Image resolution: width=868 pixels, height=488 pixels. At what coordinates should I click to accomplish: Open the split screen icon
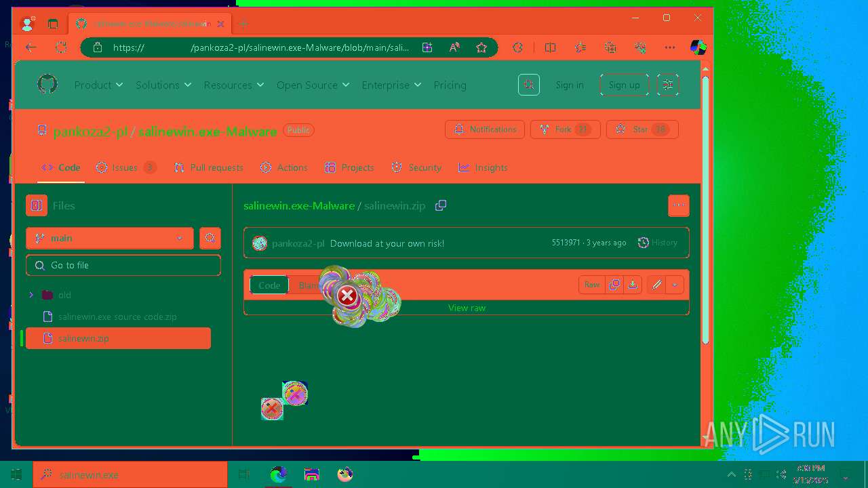point(550,47)
